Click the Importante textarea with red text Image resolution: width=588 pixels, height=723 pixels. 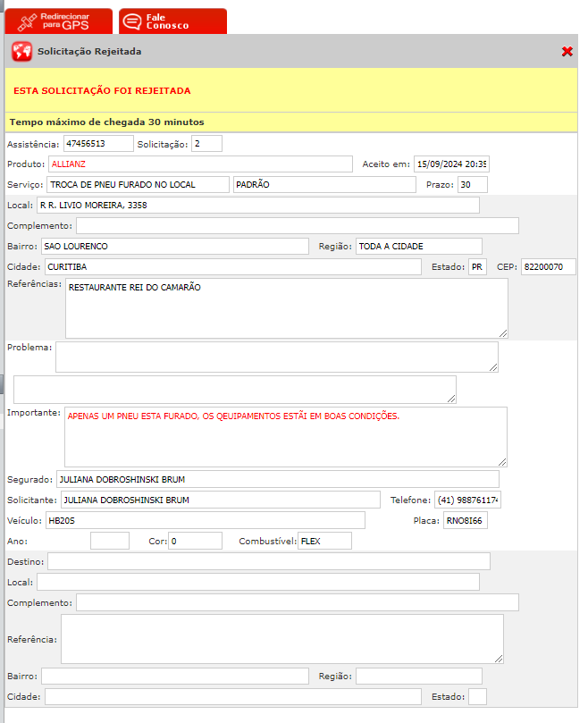286,437
